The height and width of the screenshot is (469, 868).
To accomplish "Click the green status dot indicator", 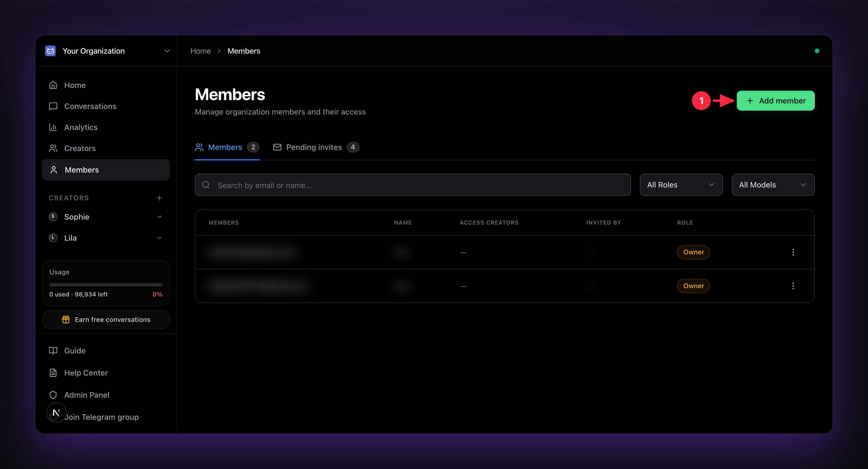I will point(817,51).
